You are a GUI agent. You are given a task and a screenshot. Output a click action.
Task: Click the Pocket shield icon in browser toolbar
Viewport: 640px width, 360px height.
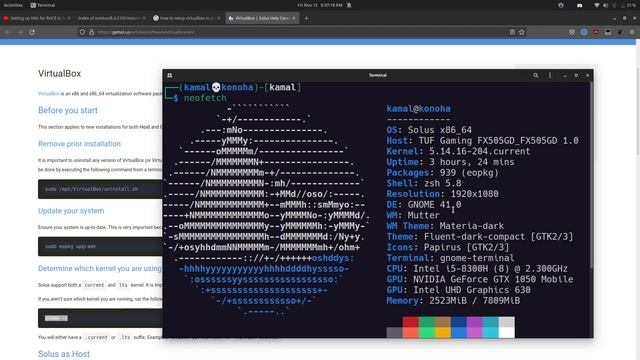pos(572,32)
